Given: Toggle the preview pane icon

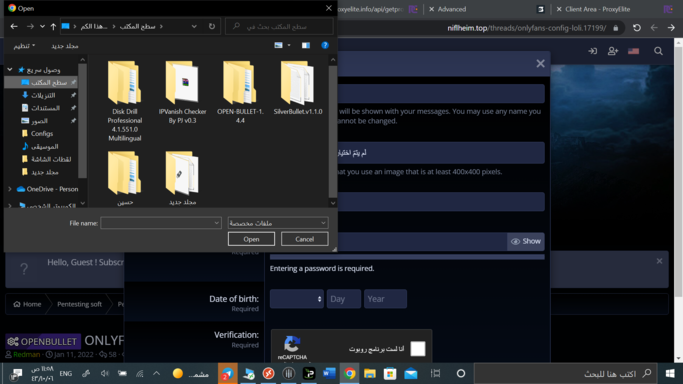Looking at the screenshot, I should pyautogui.click(x=306, y=45).
